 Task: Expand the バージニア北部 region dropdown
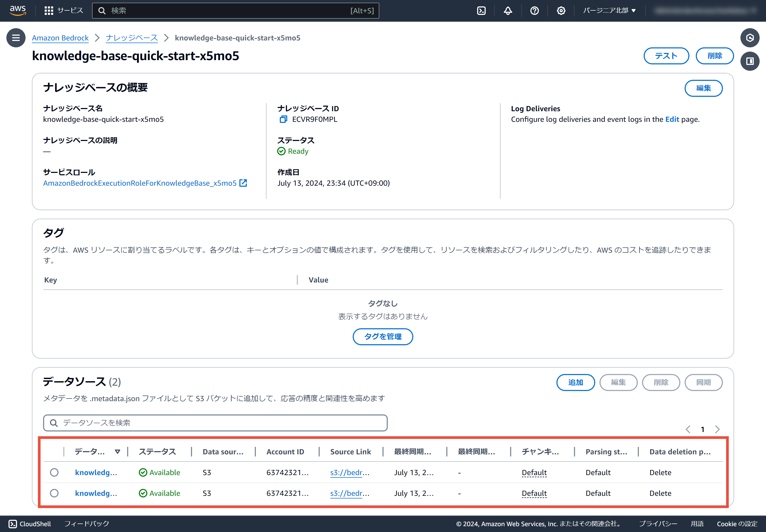pyautogui.click(x=609, y=11)
